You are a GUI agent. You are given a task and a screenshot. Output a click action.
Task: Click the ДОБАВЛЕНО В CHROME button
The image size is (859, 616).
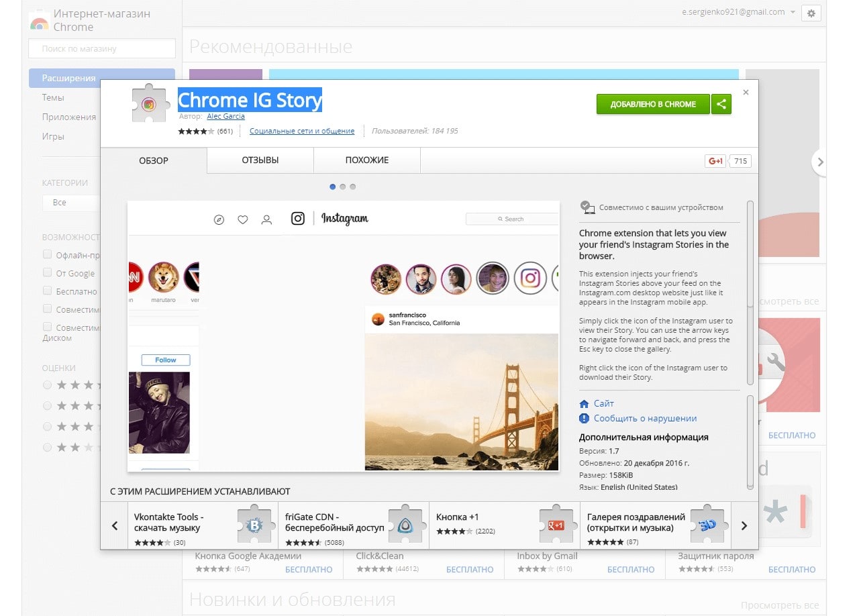tap(653, 104)
